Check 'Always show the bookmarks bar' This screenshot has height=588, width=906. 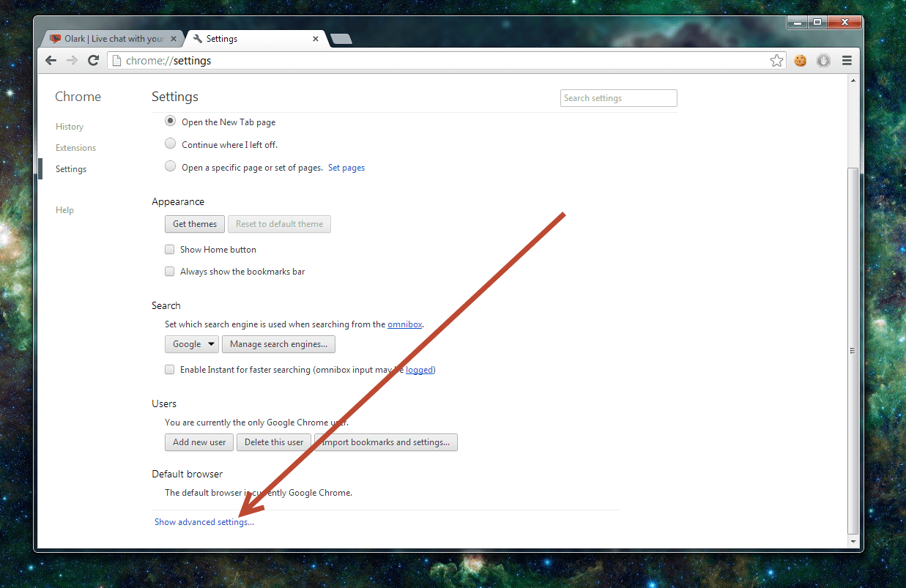tap(170, 272)
